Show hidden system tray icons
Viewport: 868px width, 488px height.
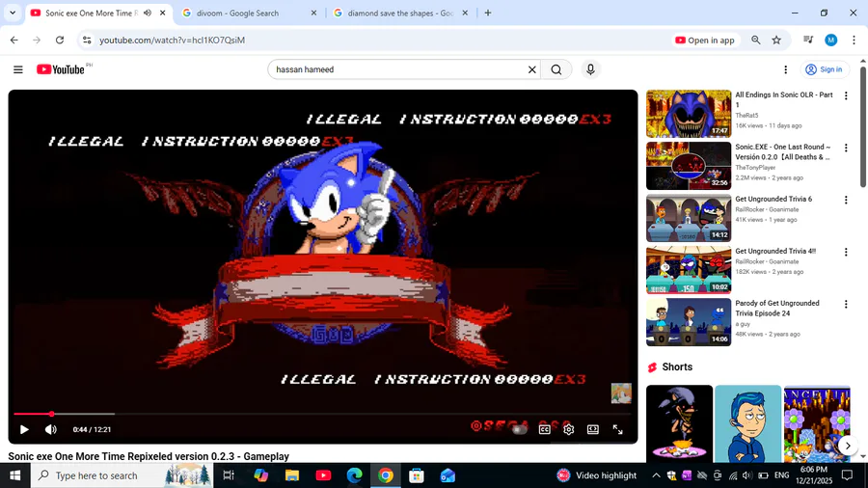(x=656, y=475)
